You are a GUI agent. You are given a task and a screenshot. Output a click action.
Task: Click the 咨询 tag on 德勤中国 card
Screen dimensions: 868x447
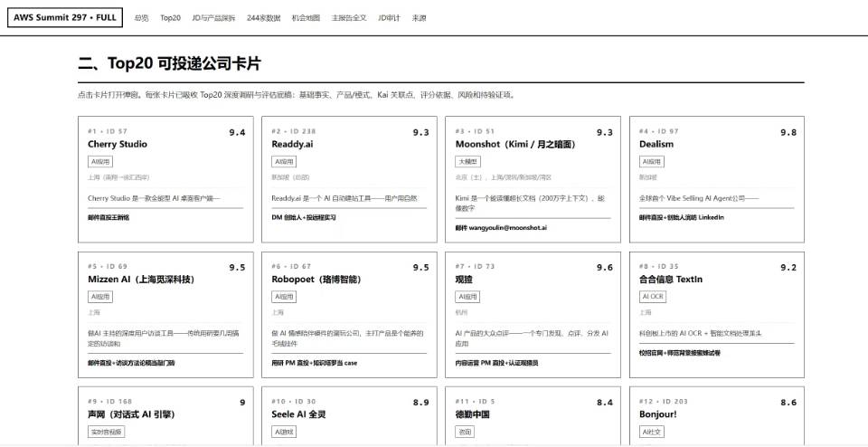tap(464, 432)
